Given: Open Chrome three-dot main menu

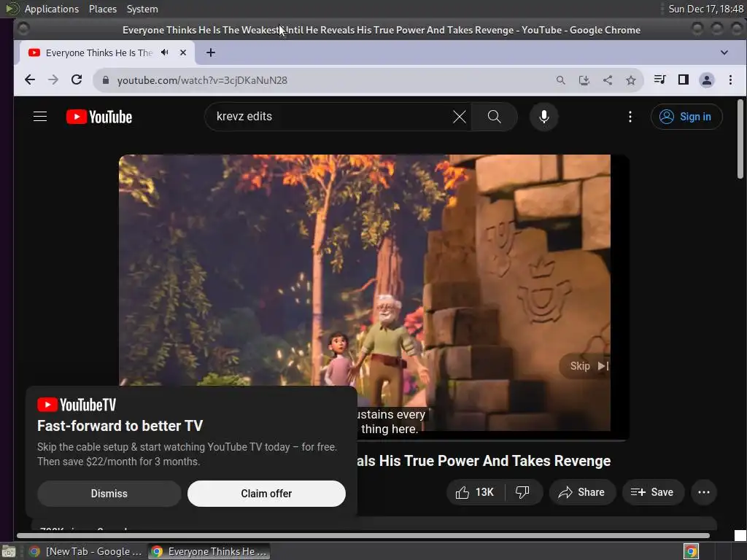Looking at the screenshot, I should click(730, 79).
